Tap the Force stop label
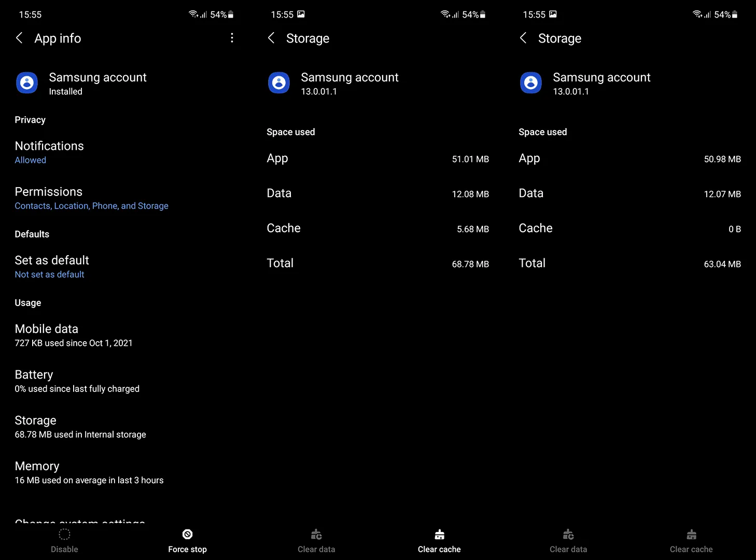The width and height of the screenshot is (756, 560). [x=188, y=549]
